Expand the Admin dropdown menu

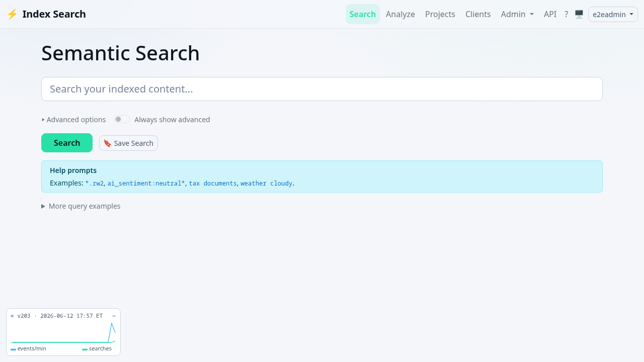tap(517, 14)
